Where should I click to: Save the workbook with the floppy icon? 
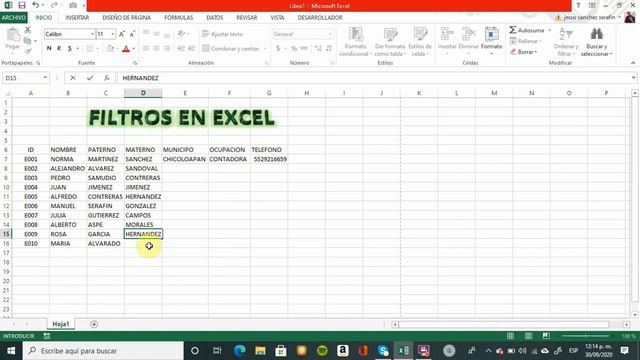(x=22, y=5)
